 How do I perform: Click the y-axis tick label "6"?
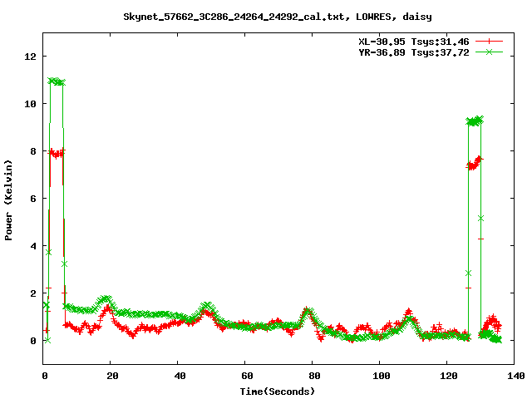coord(33,199)
